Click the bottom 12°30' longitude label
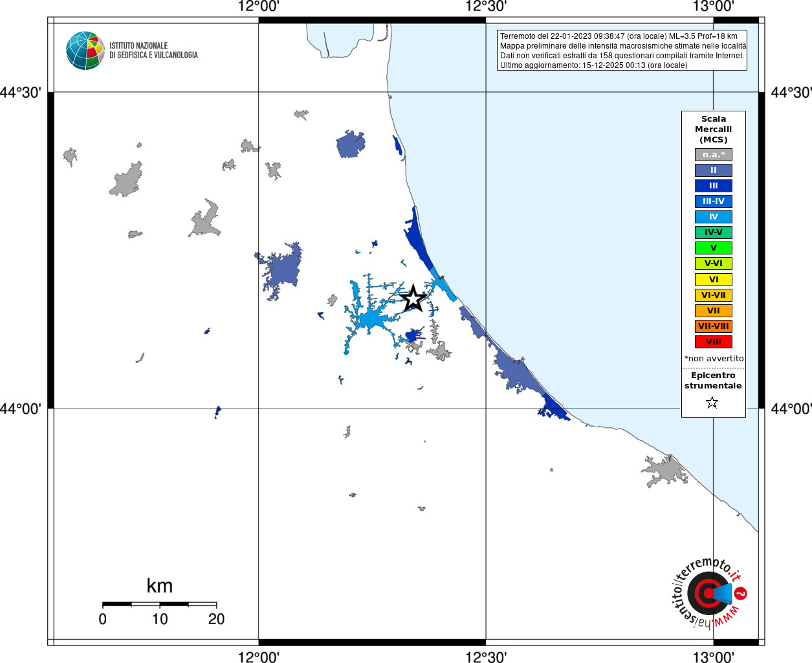Viewport: 812px width, 663px height. click(486, 657)
